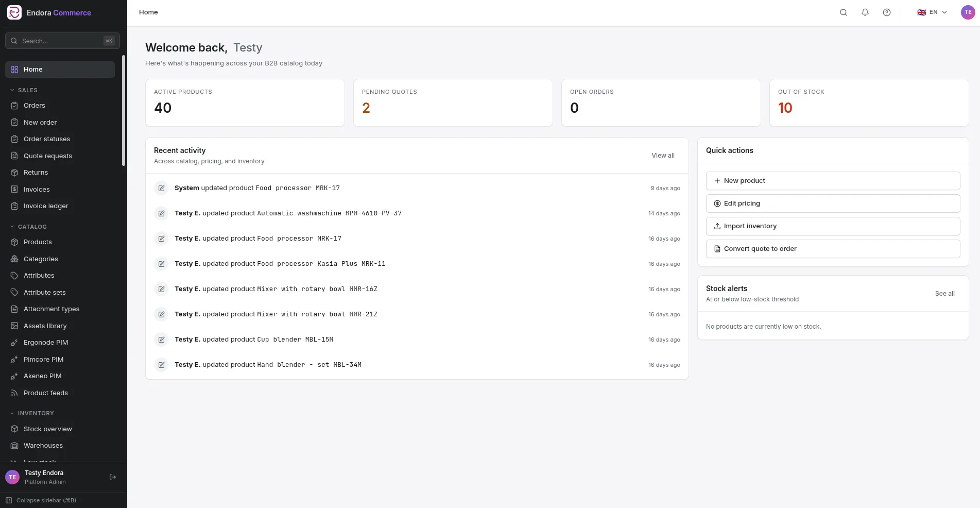The image size is (980, 508).
Task: Open Warehouses in sidebar
Action: (x=60, y=446)
